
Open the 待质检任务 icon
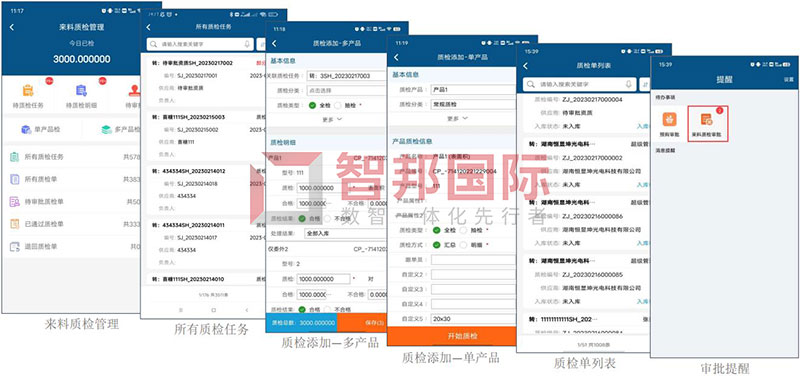pyautogui.click(x=28, y=90)
